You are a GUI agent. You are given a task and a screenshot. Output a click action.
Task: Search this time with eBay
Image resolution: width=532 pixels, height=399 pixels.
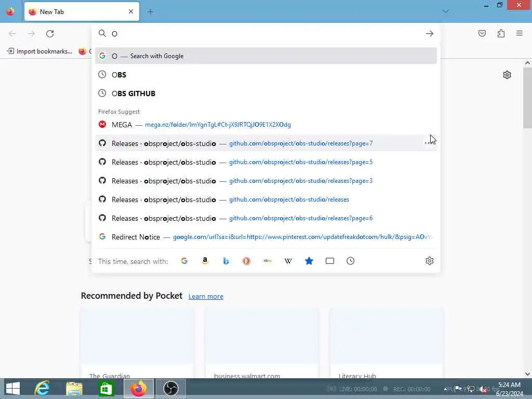click(x=268, y=261)
